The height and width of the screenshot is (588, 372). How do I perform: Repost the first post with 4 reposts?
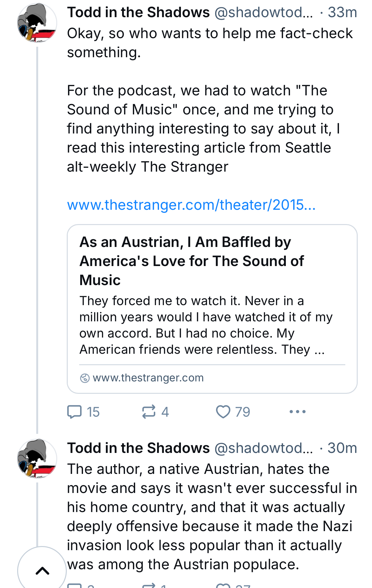(155, 412)
